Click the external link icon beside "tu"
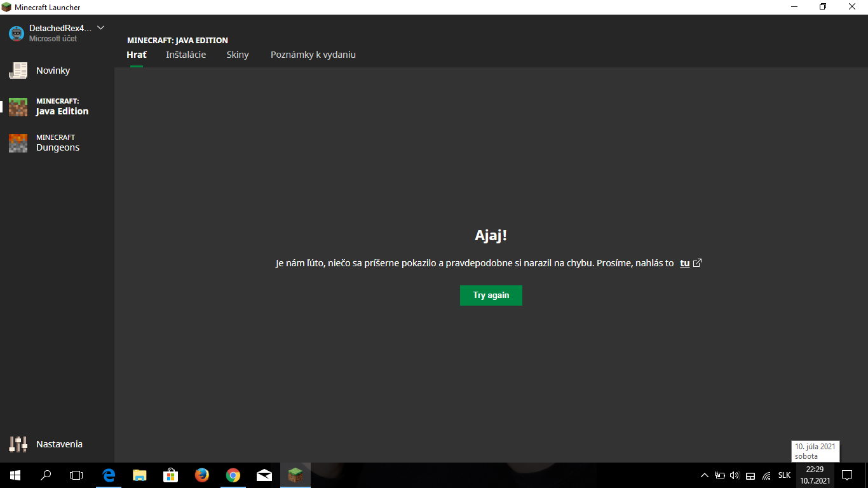 tap(697, 263)
